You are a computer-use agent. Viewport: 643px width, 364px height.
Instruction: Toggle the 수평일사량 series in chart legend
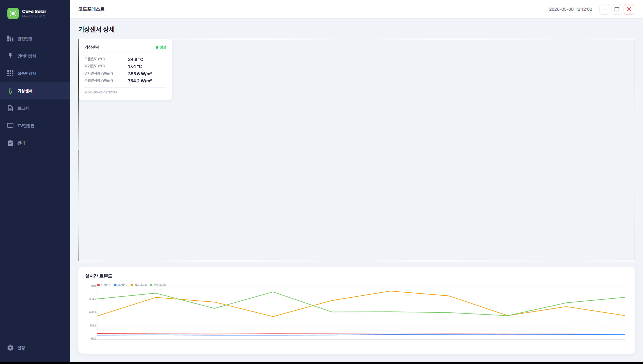coord(158,285)
